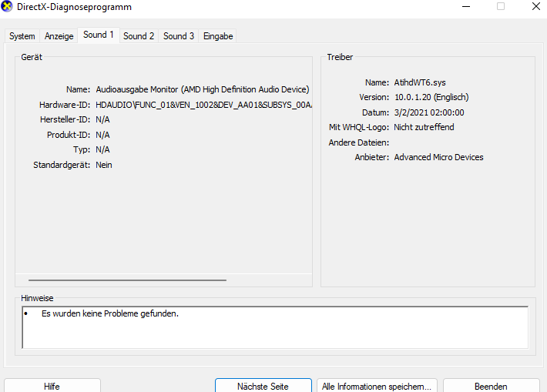Viewport: 547px width, 392px height.
Task: Click the Nächste Seite button
Action: coord(263,386)
